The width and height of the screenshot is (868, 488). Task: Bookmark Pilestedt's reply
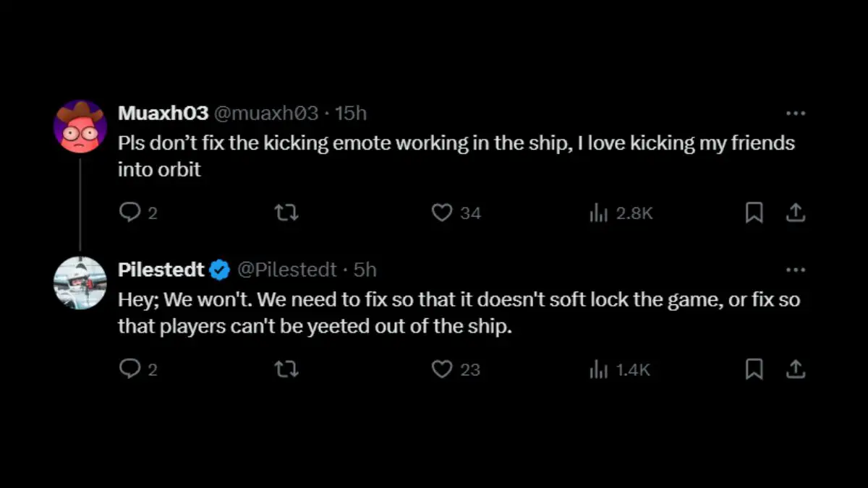754,369
